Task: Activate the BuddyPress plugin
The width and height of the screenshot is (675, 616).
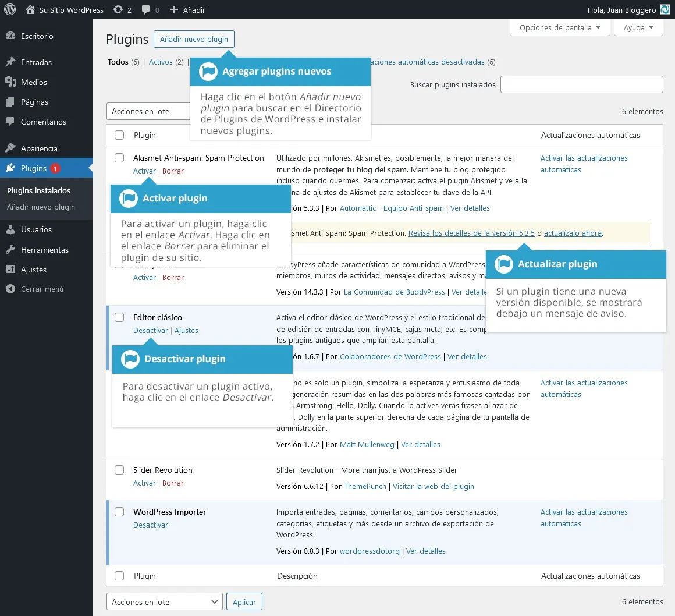Action: 144,277
